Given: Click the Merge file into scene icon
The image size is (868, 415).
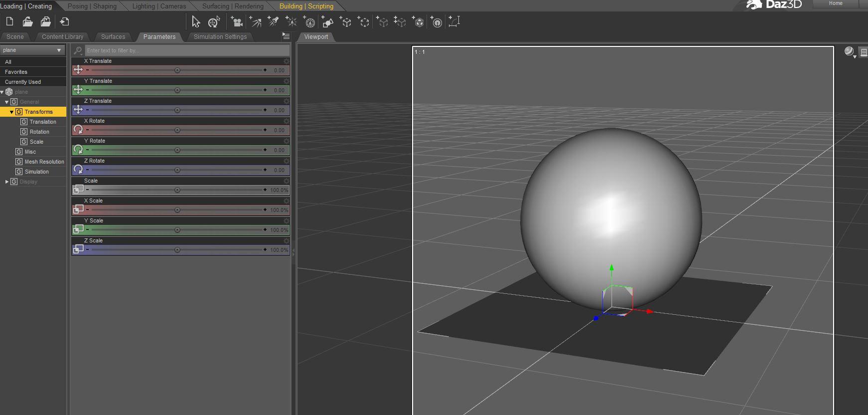Looking at the screenshot, I should [45, 21].
